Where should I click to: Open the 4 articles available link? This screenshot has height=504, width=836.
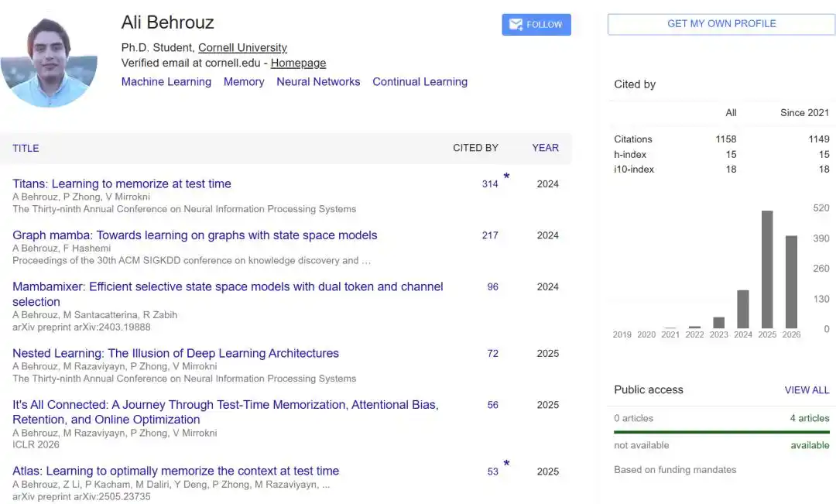(x=810, y=418)
